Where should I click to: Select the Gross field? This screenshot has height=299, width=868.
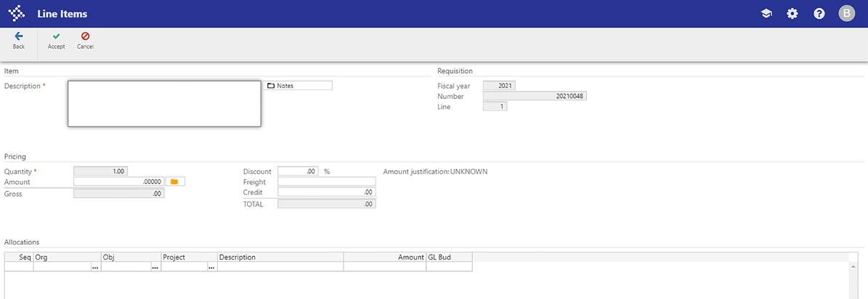(x=118, y=194)
